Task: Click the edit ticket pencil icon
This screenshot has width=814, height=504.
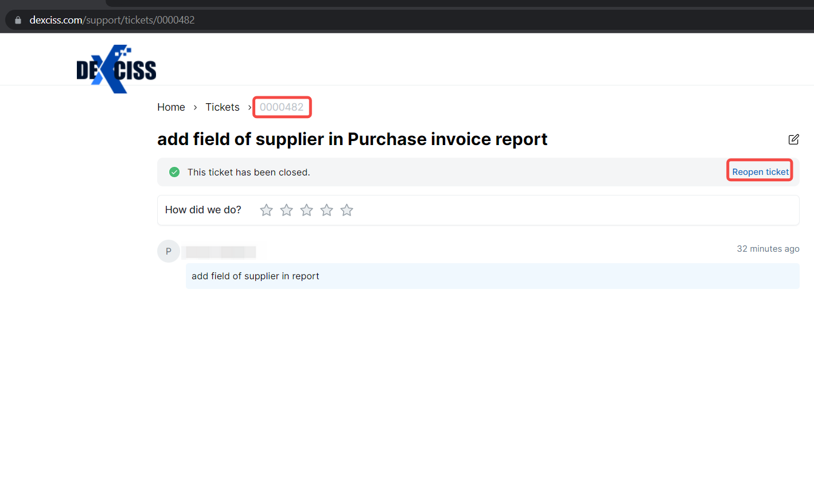Action: click(793, 139)
